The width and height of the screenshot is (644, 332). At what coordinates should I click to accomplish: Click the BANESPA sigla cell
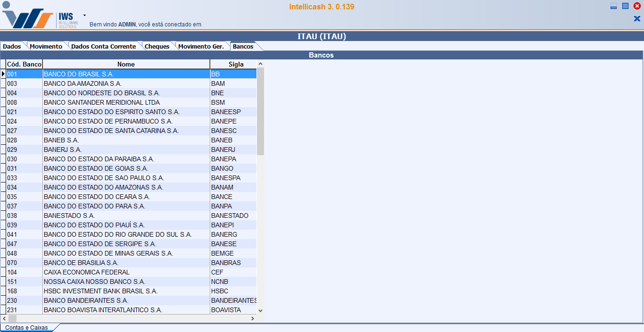[233, 178]
